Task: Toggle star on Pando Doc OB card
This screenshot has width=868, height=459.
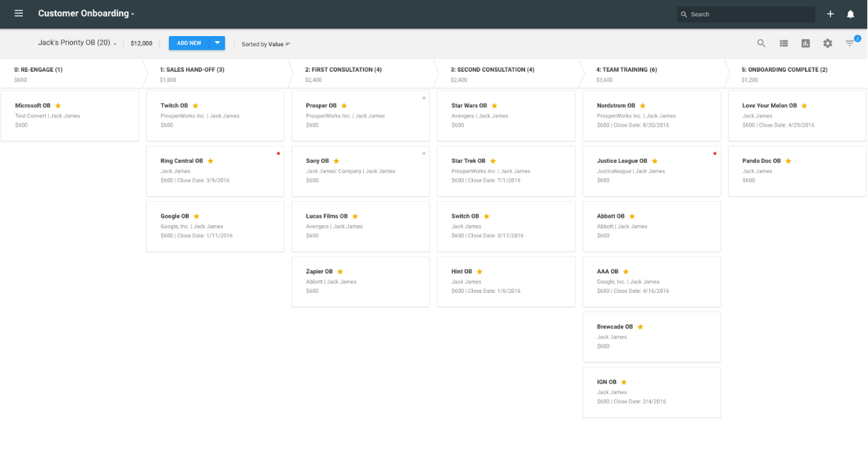Action: pyautogui.click(x=788, y=161)
